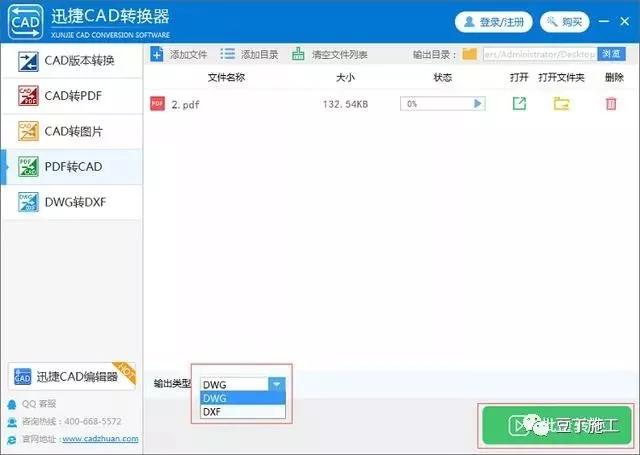The width and height of the screenshot is (640, 455).
Task: Click the CAD转PDF icon
Action: 28,96
